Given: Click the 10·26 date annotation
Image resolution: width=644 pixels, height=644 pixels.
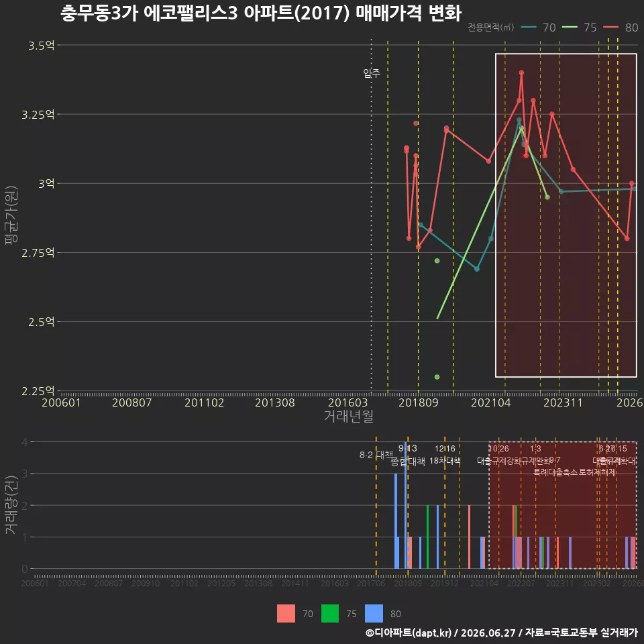Looking at the screenshot, I should [498, 449].
